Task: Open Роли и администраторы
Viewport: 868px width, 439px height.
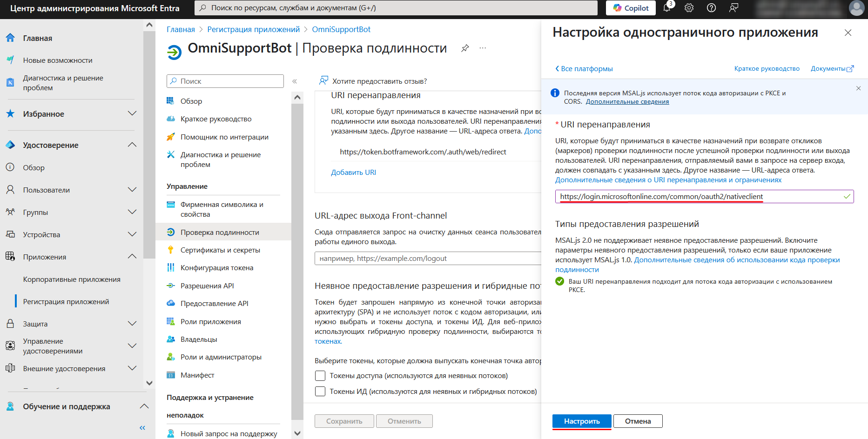Action: pos(221,357)
